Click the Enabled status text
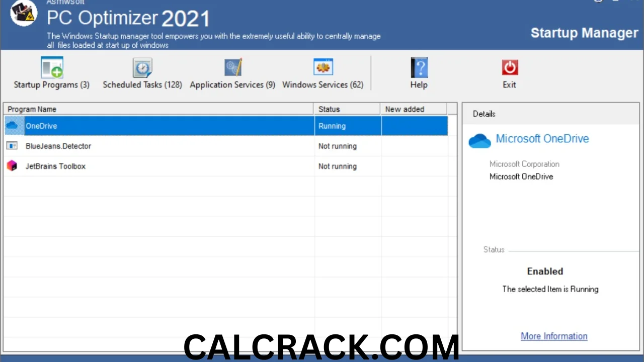Viewport: 644px width, 362px height. (545, 271)
